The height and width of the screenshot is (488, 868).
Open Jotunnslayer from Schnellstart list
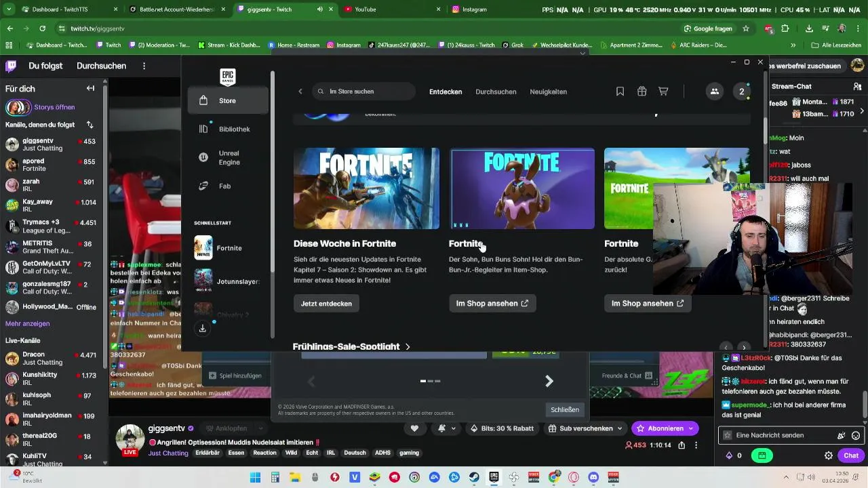point(228,281)
